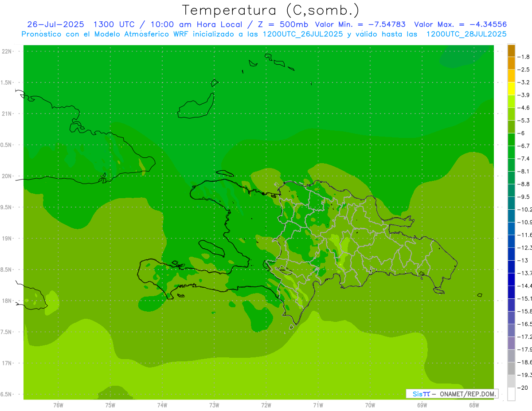Click the "-4.6" colorbar value
This screenshot has height=411, width=532.
pyautogui.click(x=523, y=108)
